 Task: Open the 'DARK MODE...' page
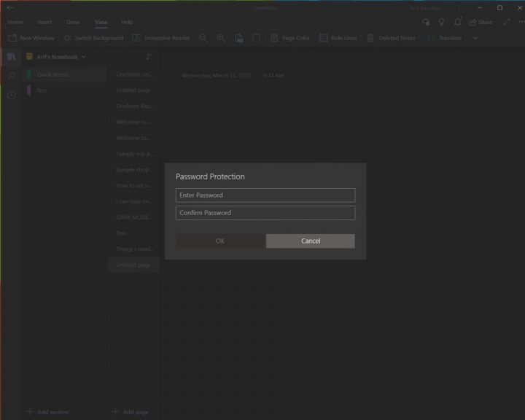pyautogui.click(x=134, y=217)
